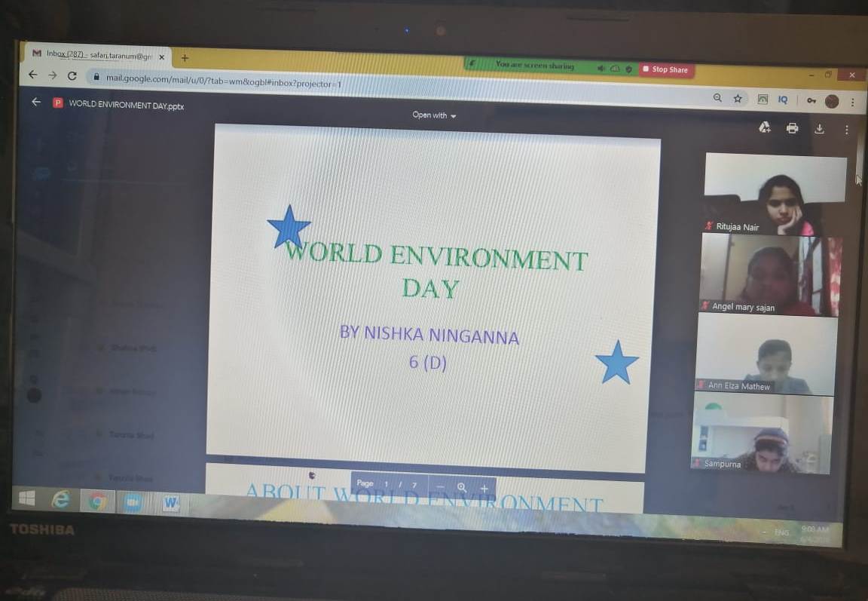Go forward in the browser
Image resolution: width=868 pixels, height=601 pixels.
pos(53,75)
